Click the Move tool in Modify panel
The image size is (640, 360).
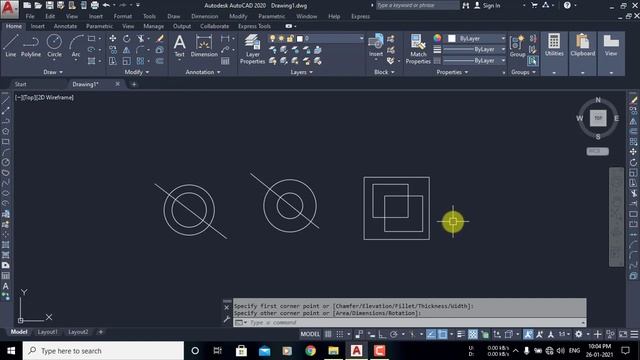click(x=113, y=38)
